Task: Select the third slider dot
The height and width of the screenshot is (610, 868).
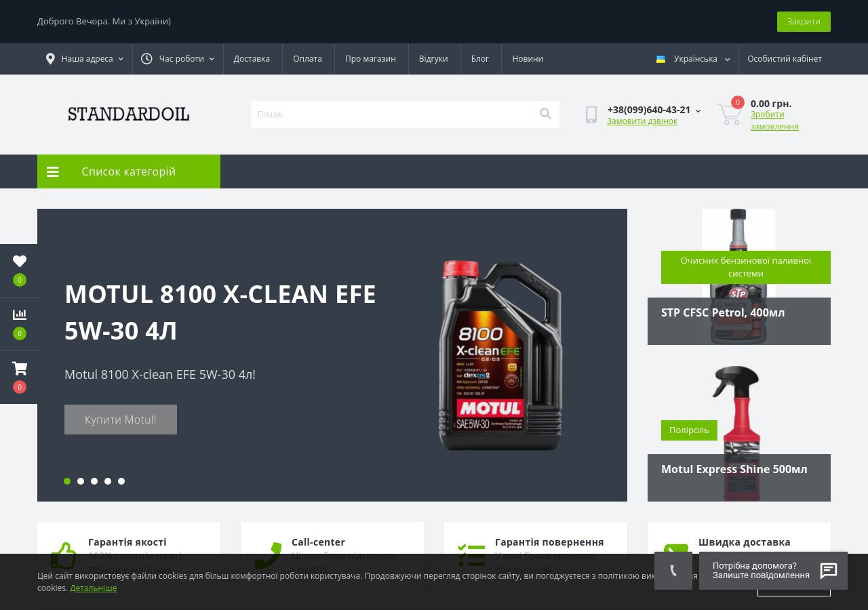Action: [x=94, y=481]
